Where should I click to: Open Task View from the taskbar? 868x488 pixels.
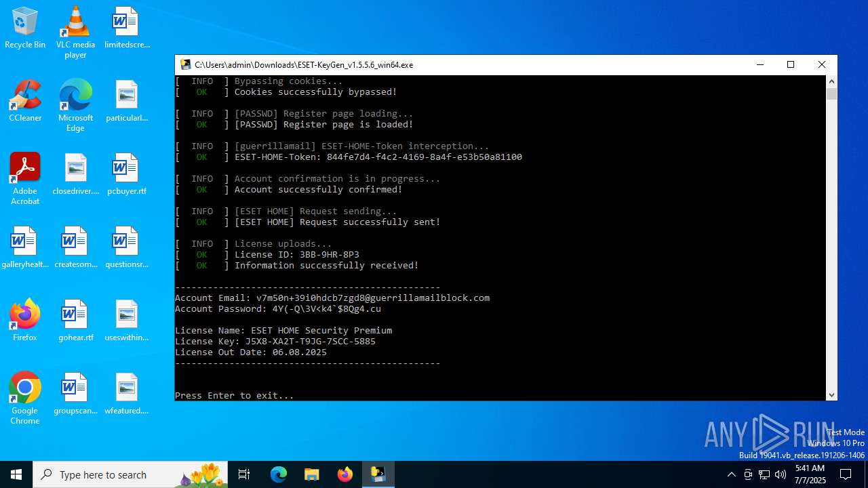(244, 474)
